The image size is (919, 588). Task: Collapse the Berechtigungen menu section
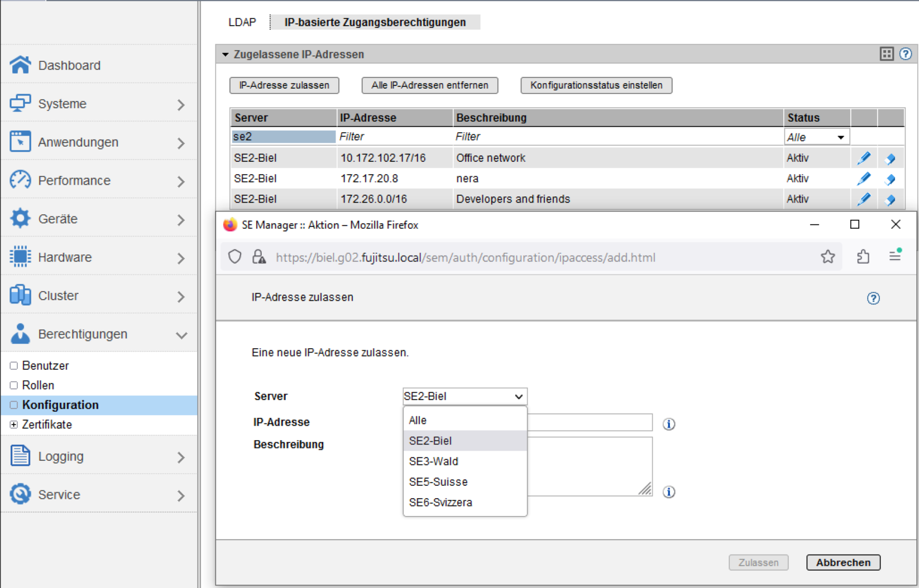[181, 335]
